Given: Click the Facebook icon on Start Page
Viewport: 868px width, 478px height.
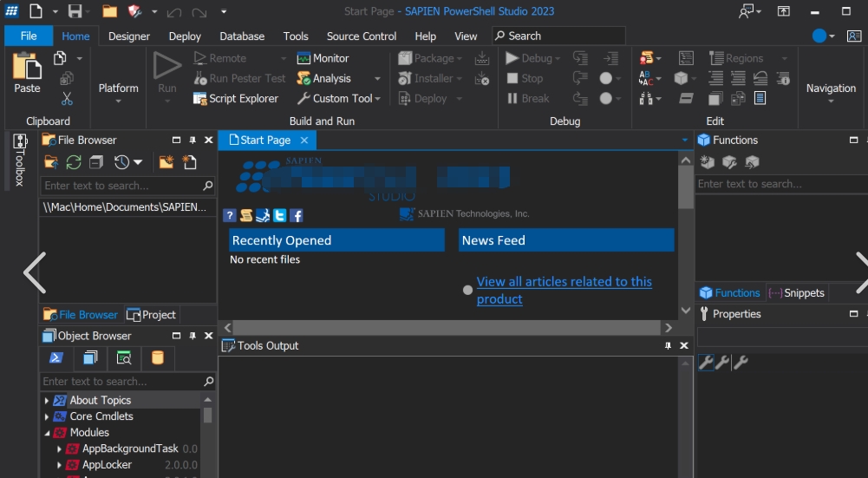Looking at the screenshot, I should (297, 215).
